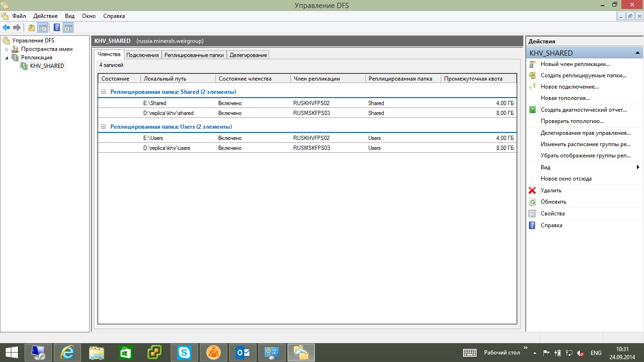Select the E:\Users membership row
The image size is (644, 362).
coord(307,138)
